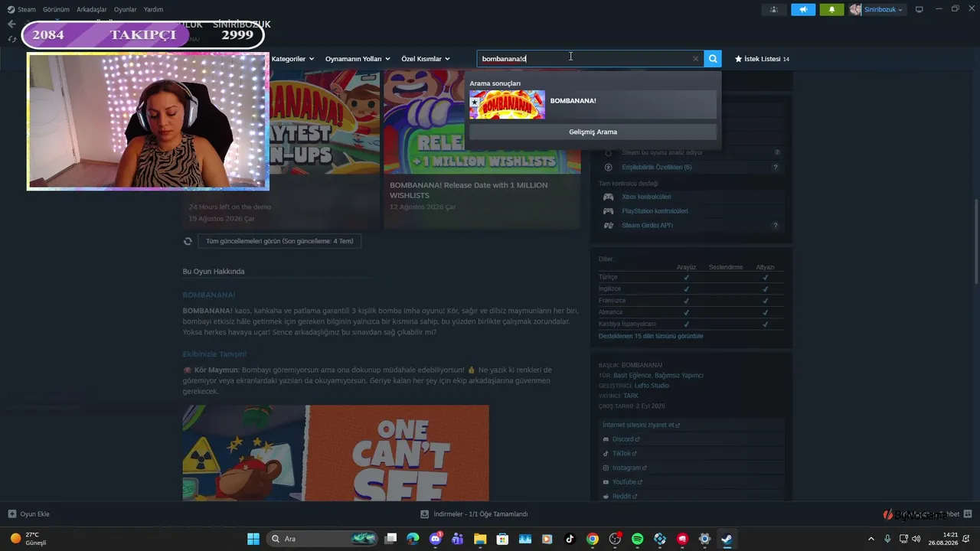This screenshot has height=551, width=980.
Task: Open Gelişmiş Arama advanced search
Action: pyautogui.click(x=593, y=132)
